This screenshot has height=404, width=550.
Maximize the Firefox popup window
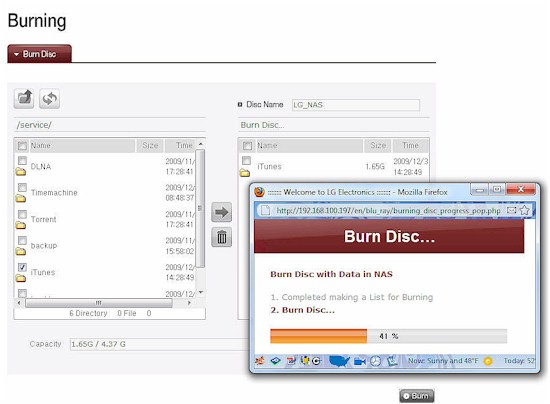click(x=497, y=190)
